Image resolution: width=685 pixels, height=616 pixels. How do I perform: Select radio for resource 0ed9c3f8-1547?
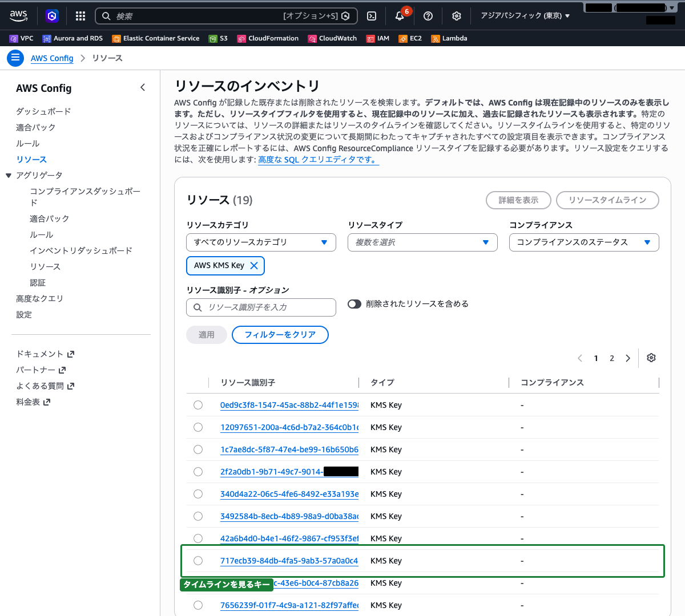tap(198, 405)
